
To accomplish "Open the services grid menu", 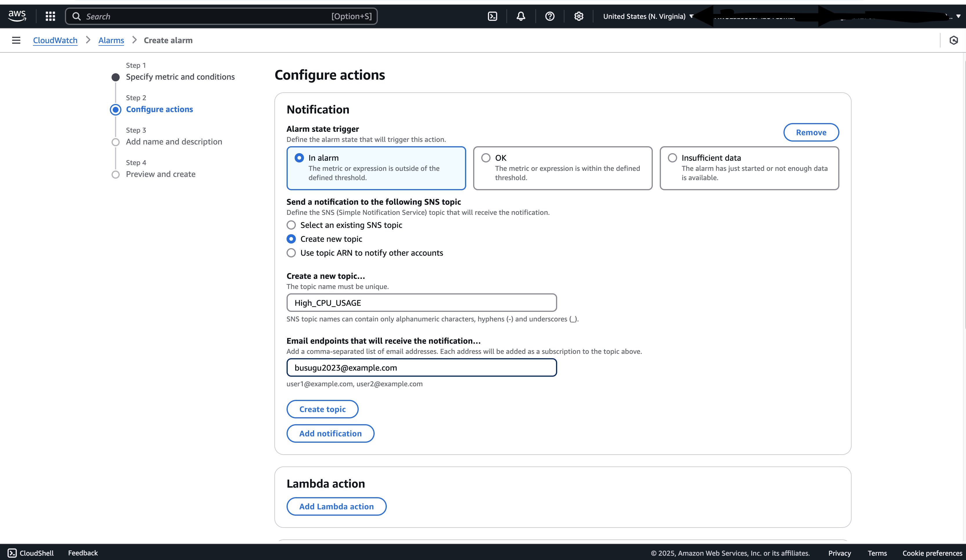I will 50,16.
